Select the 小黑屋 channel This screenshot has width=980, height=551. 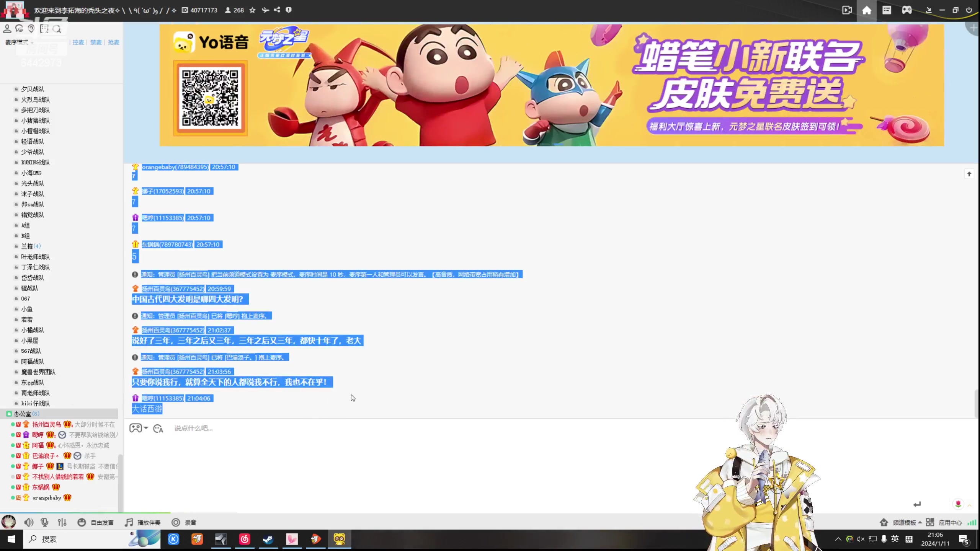click(x=29, y=341)
